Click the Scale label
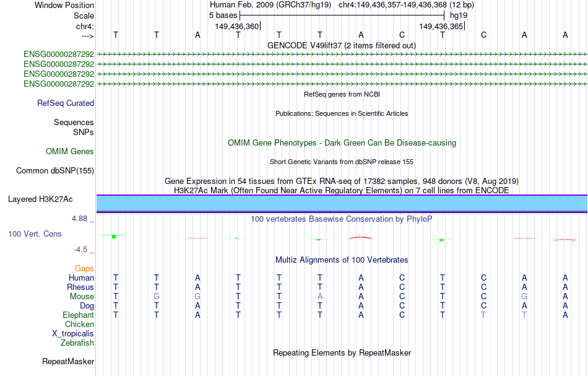The image size is (588, 376). click(84, 15)
